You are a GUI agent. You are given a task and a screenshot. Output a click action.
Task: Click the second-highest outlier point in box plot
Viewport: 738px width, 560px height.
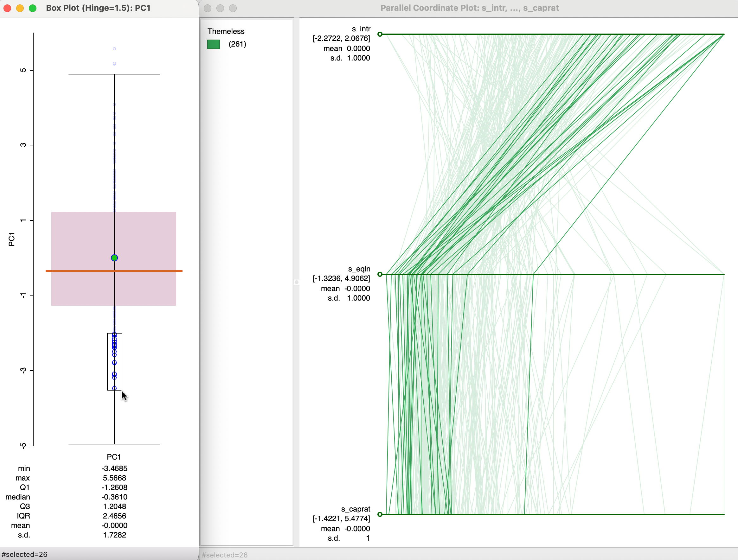[114, 63]
